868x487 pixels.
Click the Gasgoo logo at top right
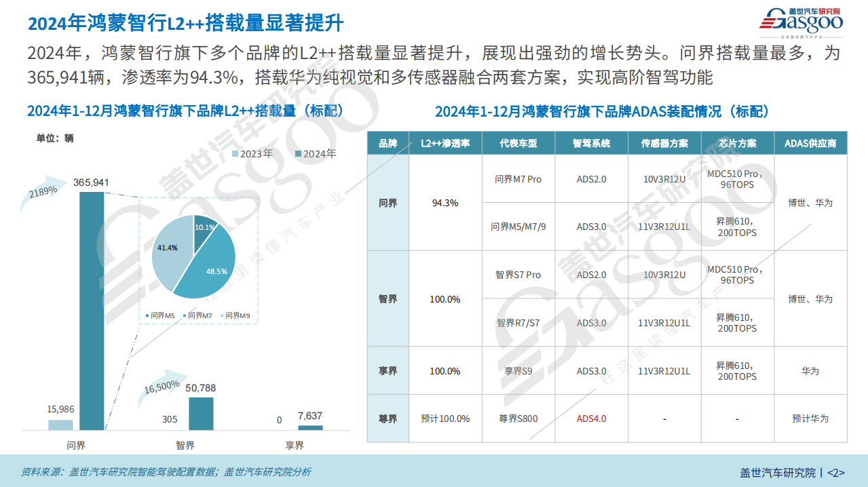(801, 21)
